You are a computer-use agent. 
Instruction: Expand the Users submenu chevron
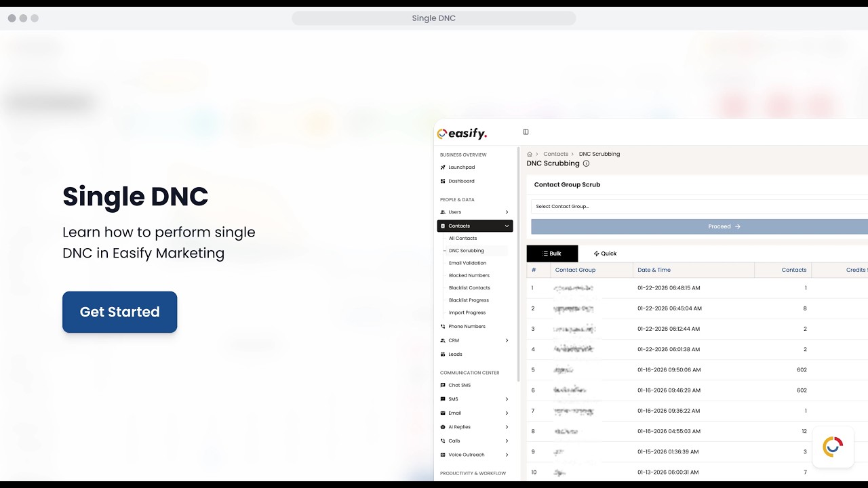507,212
